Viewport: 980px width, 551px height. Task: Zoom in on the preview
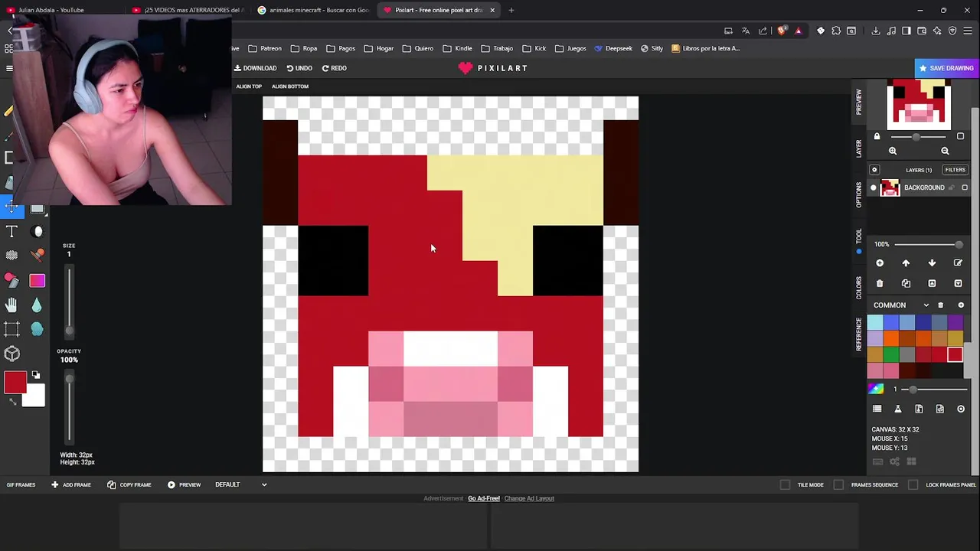(893, 151)
